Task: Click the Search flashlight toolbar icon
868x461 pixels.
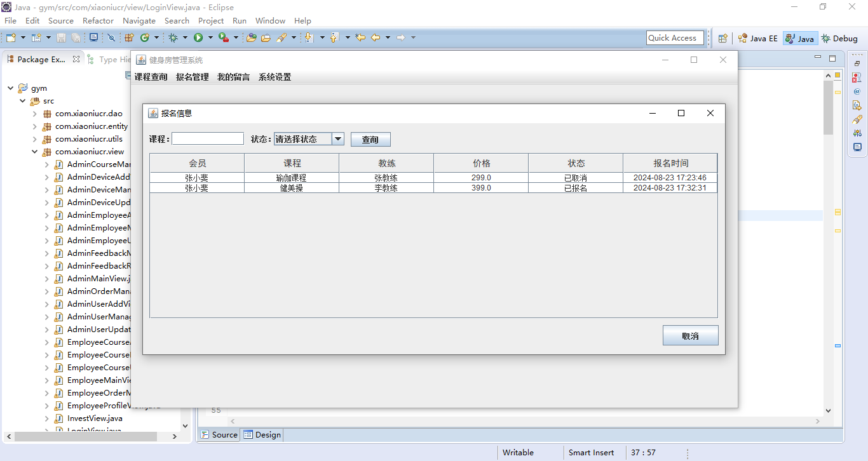Action: (281, 38)
